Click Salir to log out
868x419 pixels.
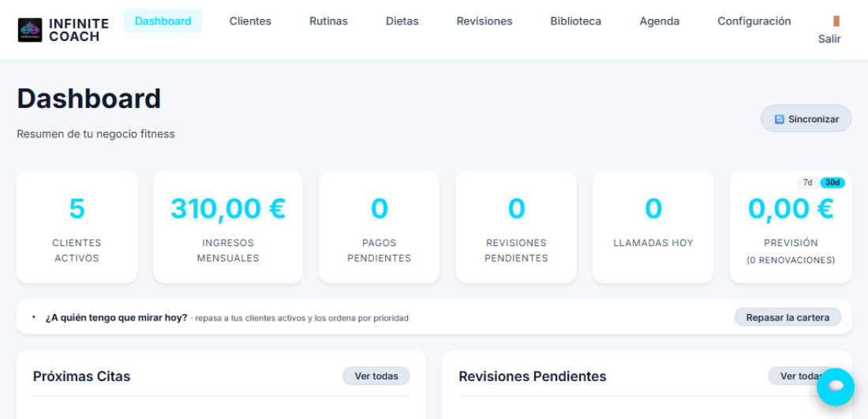[x=829, y=39]
